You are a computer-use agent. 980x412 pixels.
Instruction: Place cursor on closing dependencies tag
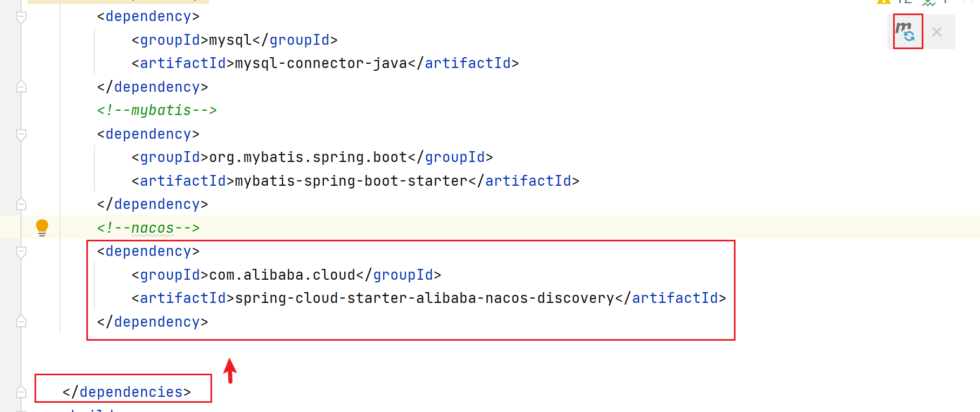point(127,392)
